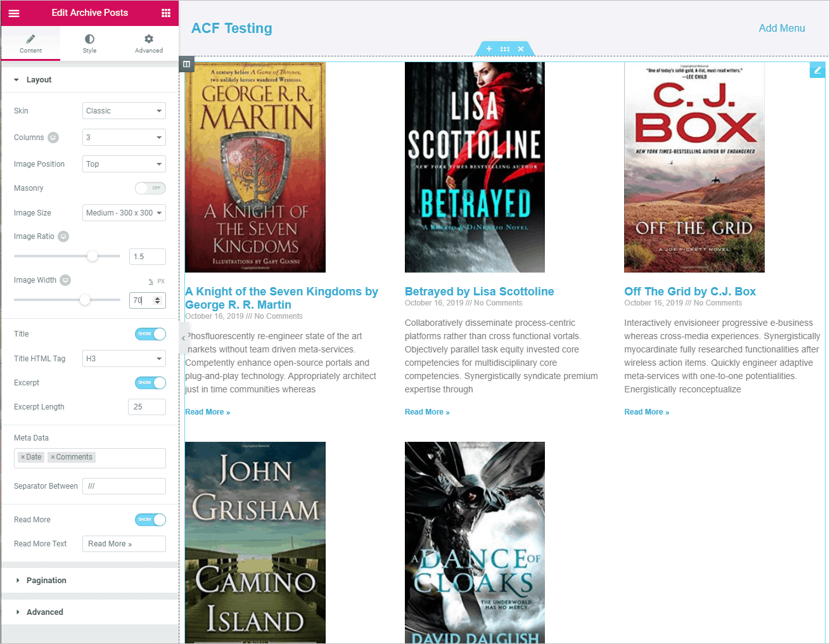Image resolution: width=830 pixels, height=644 pixels.
Task: Toggle the Excerpt show switch
Action: [x=151, y=383]
